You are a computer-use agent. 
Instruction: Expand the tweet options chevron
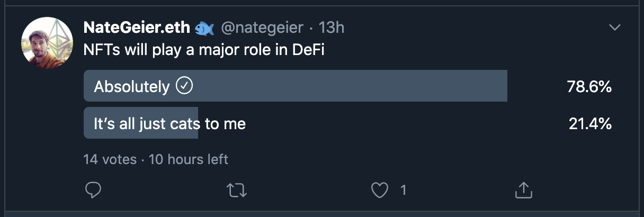(x=614, y=28)
